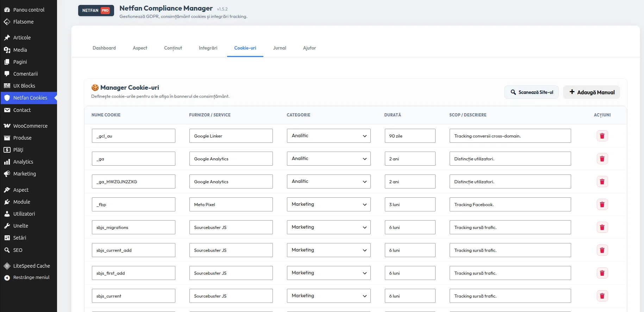Image resolution: width=644 pixels, height=312 pixels.
Task: Click the Scanează Site-ul button
Action: [531, 92]
